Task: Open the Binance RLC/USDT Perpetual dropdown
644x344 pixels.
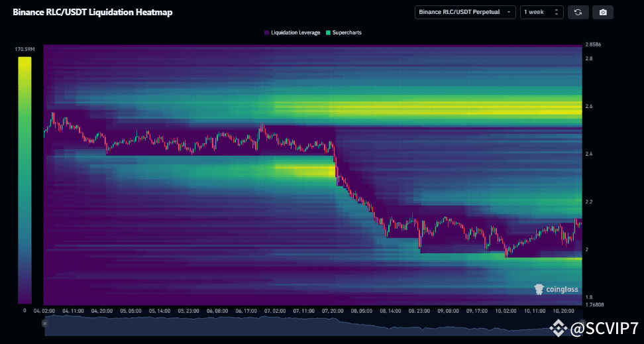Action: click(x=465, y=12)
